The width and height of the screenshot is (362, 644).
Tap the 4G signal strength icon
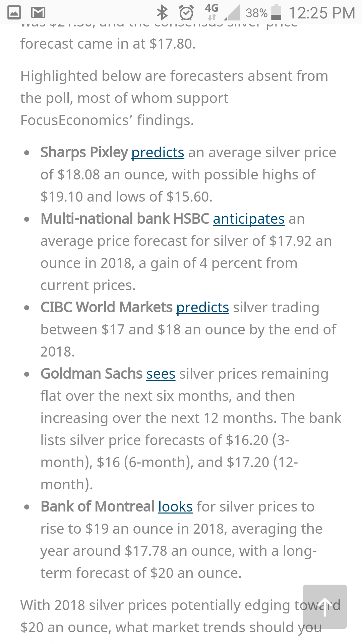click(x=222, y=12)
